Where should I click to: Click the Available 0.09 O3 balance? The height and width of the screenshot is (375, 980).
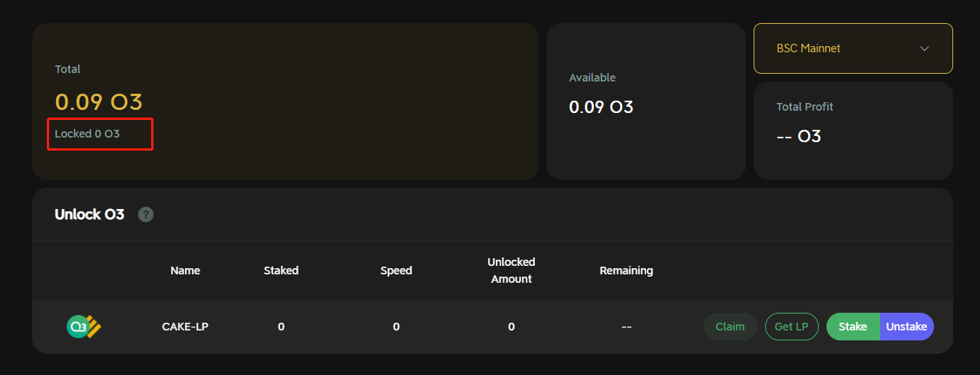(x=601, y=107)
